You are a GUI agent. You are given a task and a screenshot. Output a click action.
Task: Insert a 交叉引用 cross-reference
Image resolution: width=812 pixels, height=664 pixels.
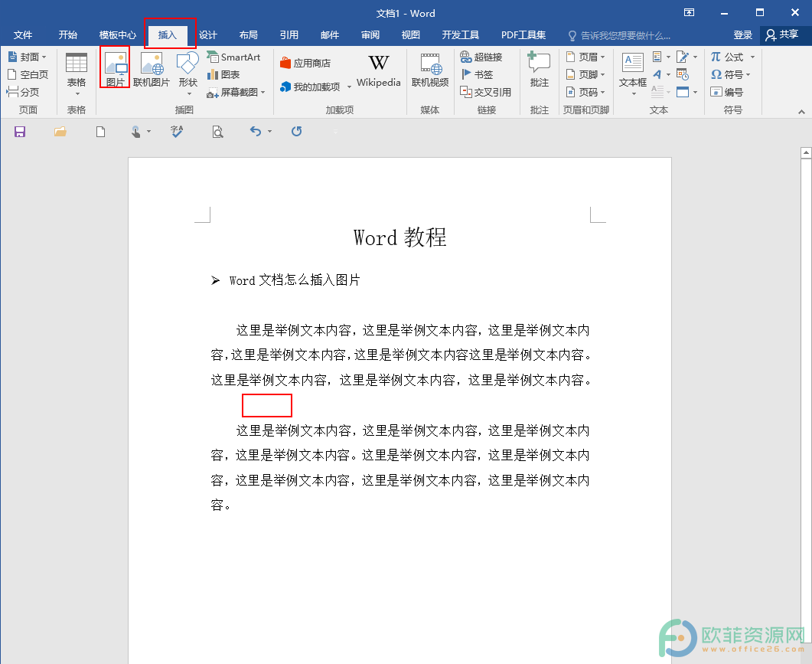pos(486,92)
